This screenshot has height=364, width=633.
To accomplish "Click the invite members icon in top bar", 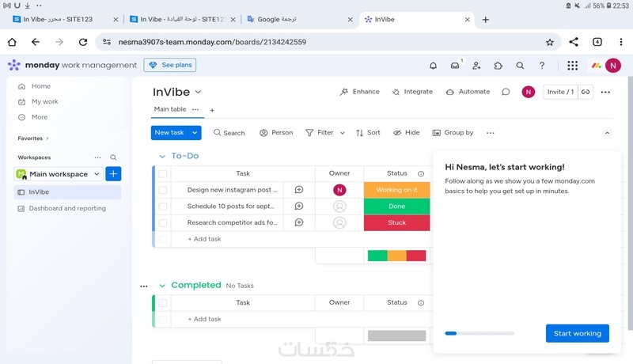I will coord(476,66).
